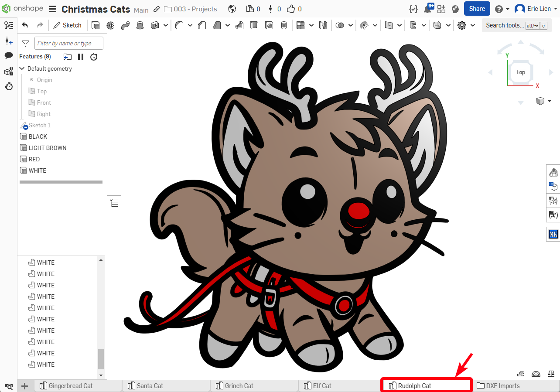
Task: Open the 003 - Projects folder link
Action: [x=191, y=9]
